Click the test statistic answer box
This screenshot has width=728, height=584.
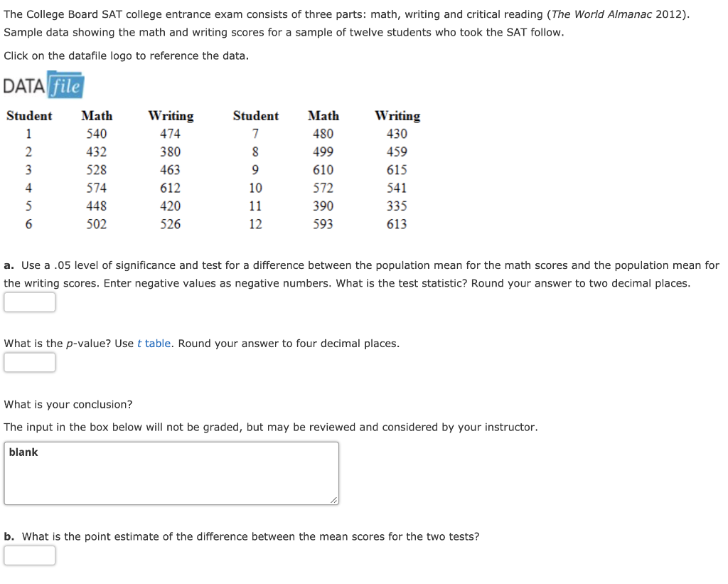point(30,302)
